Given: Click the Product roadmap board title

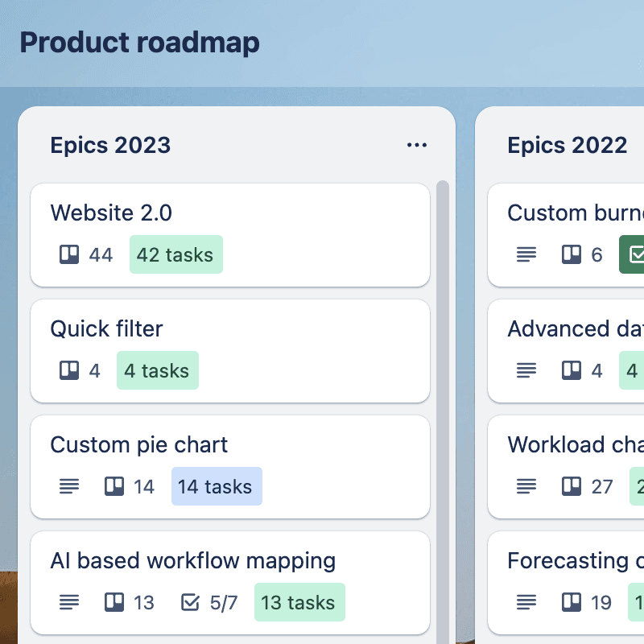Looking at the screenshot, I should (x=139, y=43).
